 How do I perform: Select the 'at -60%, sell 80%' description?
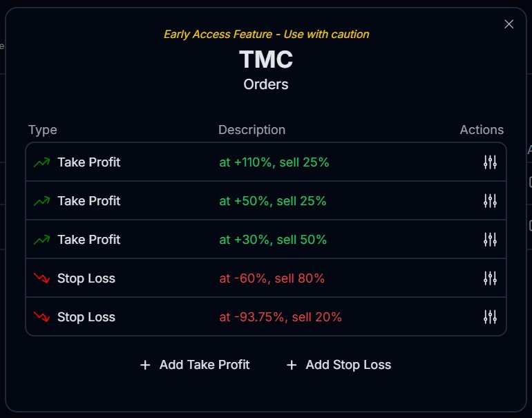click(272, 278)
